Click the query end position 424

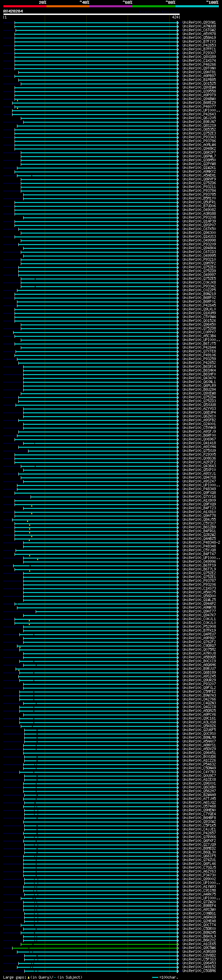(175, 17)
